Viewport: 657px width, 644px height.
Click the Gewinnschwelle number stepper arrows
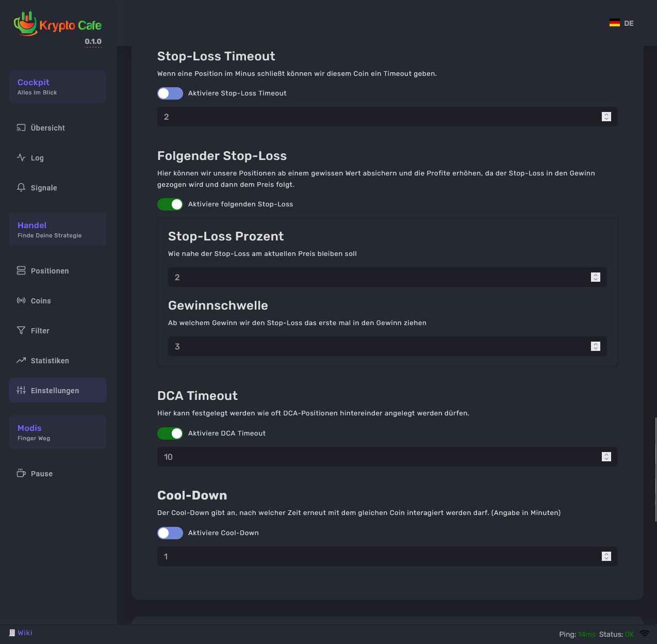click(x=596, y=346)
